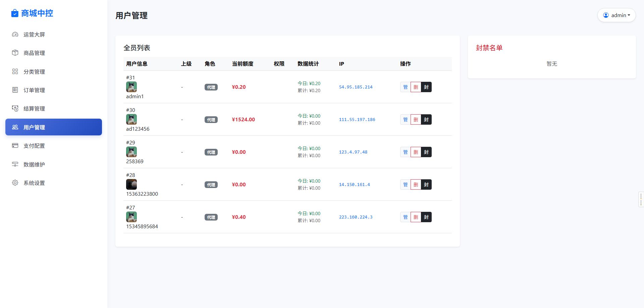This screenshot has width=644, height=308.
Task: Click the credit card icon beside 支付配置
Action: 15,145
